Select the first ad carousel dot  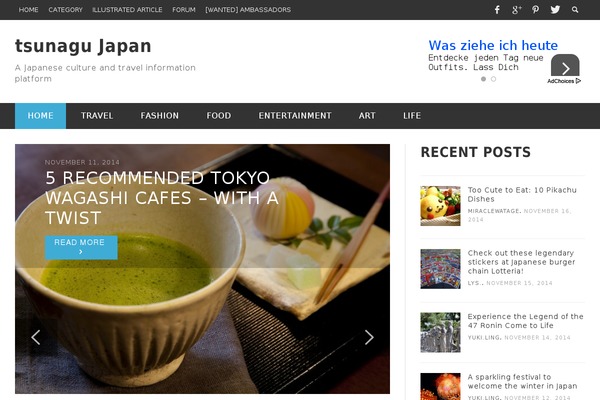coord(483,79)
